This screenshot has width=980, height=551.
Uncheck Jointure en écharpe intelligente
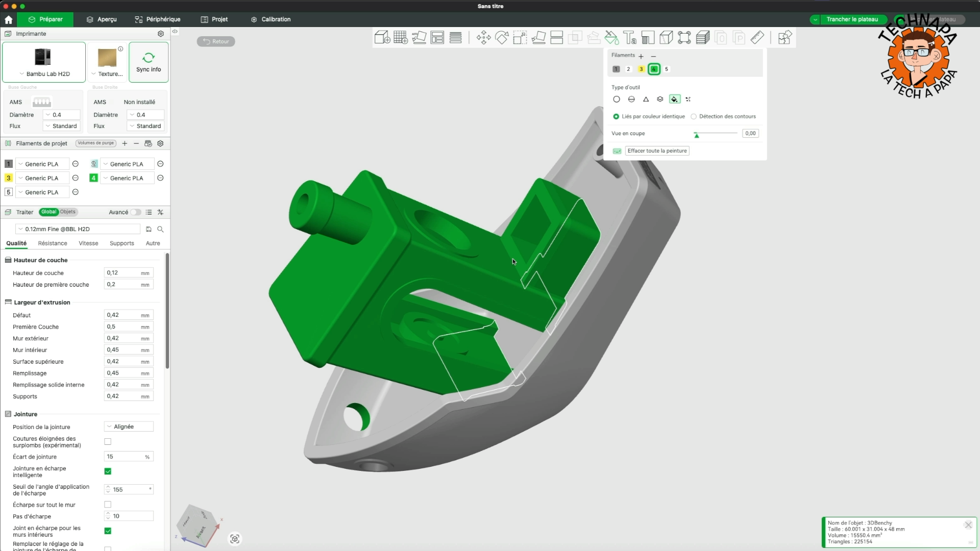coord(108,471)
